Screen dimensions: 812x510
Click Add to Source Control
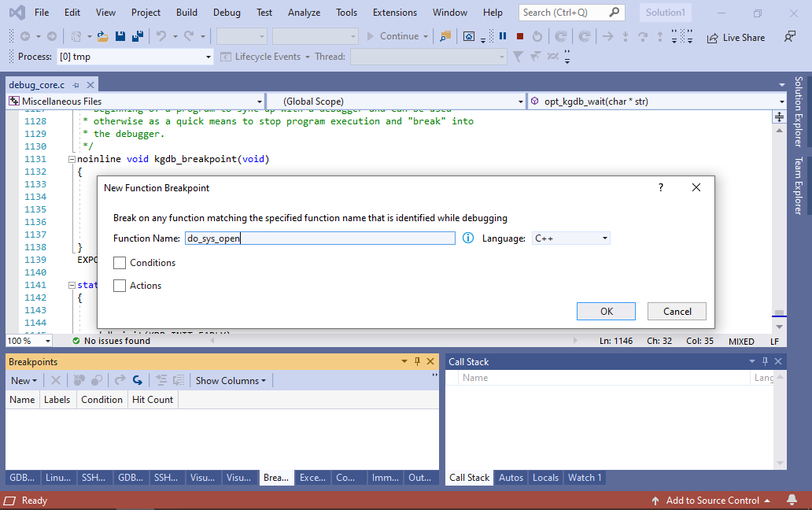(x=710, y=501)
